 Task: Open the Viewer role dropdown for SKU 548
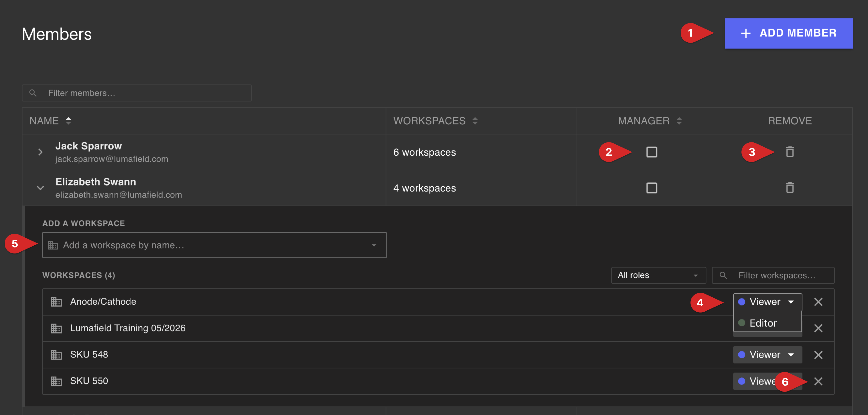(x=767, y=354)
